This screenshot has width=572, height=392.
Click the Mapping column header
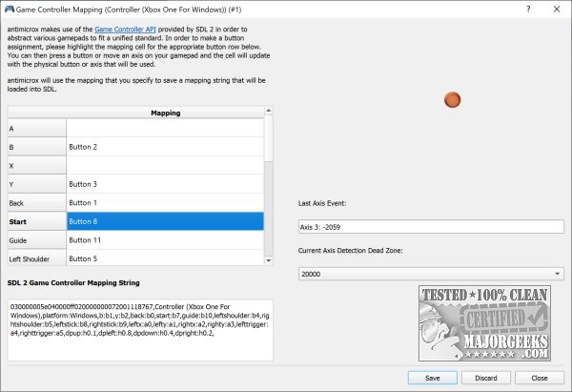(165, 113)
